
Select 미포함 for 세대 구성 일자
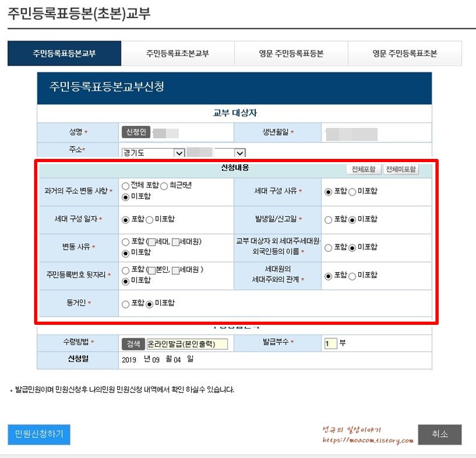pos(149,220)
